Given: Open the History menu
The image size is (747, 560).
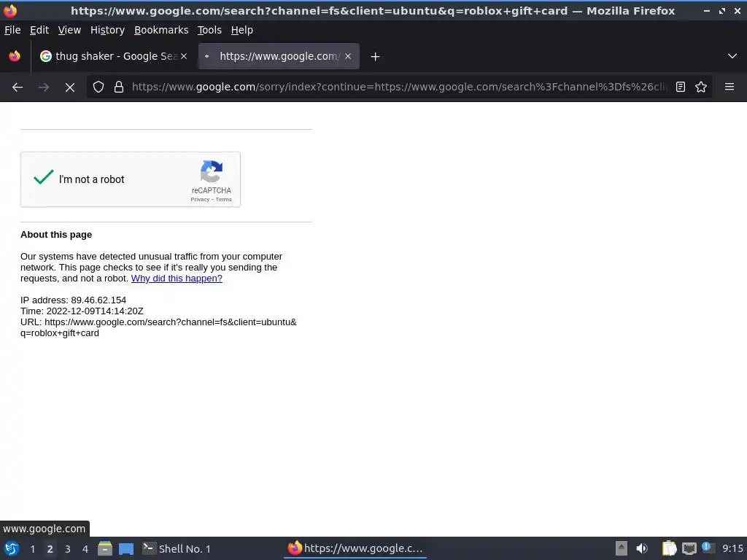Looking at the screenshot, I should click(107, 30).
